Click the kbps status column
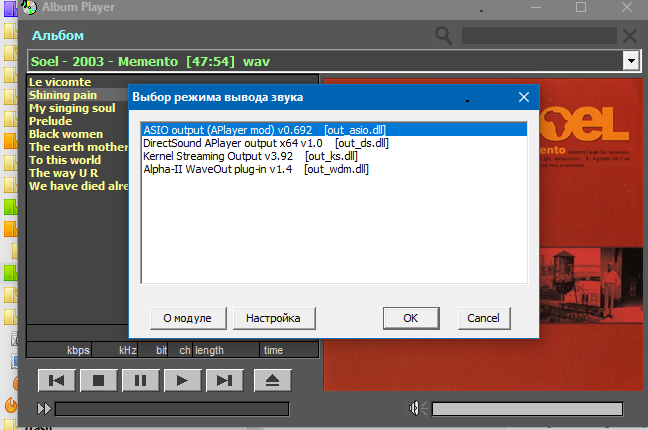The image size is (648, 430). coord(60,350)
